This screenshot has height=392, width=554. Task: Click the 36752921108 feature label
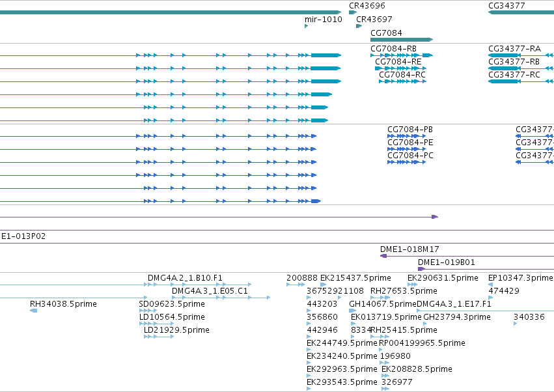click(335, 291)
